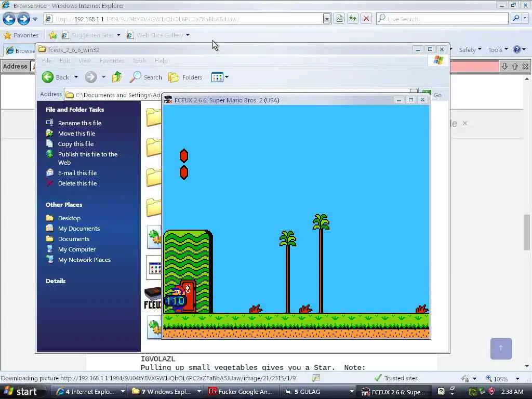532x399 pixels.
Task: Click Delete this file task
Action: point(77,183)
